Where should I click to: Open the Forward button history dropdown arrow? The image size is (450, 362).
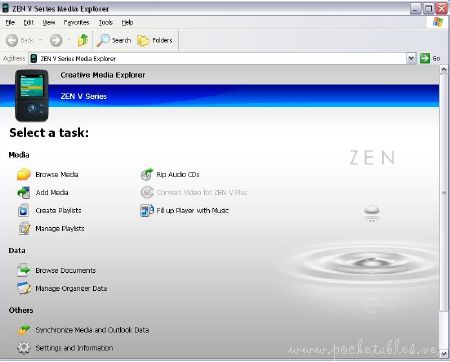click(69, 40)
